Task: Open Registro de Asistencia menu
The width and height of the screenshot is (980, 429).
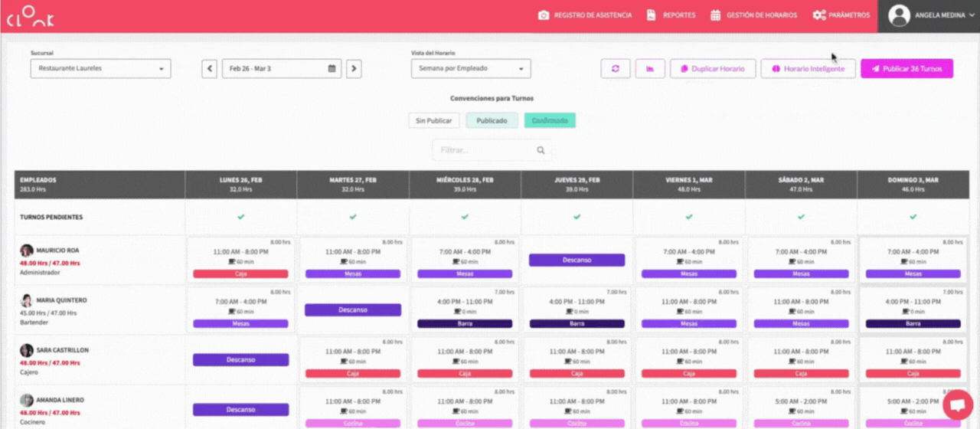Action: coord(585,15)
